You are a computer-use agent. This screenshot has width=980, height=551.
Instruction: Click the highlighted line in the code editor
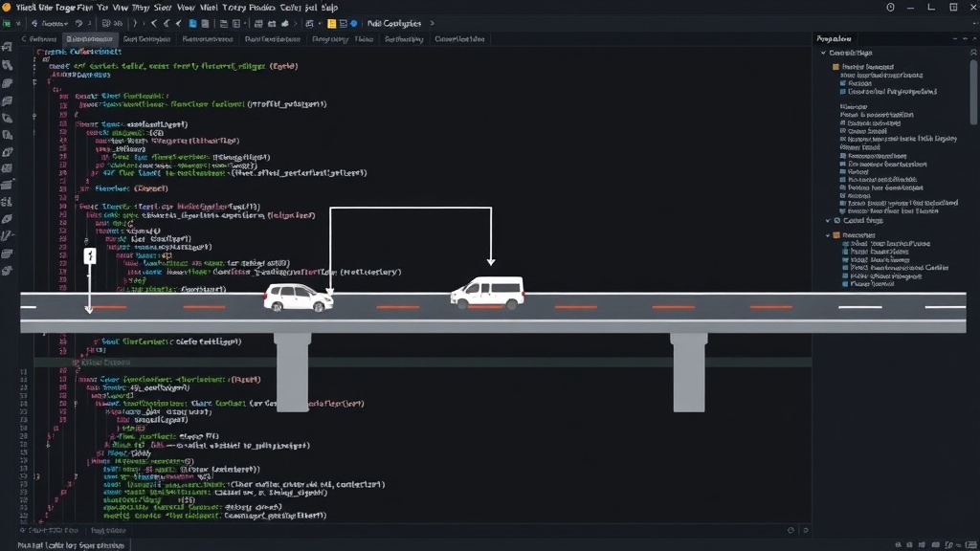[422, 363]
